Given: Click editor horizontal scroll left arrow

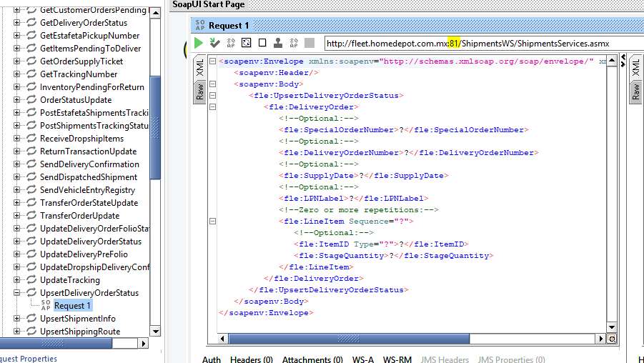Looking at the screenshot, I should tap(222, 339).
